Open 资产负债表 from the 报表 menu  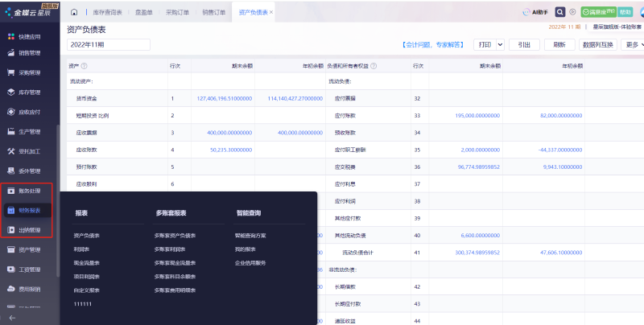87,236
